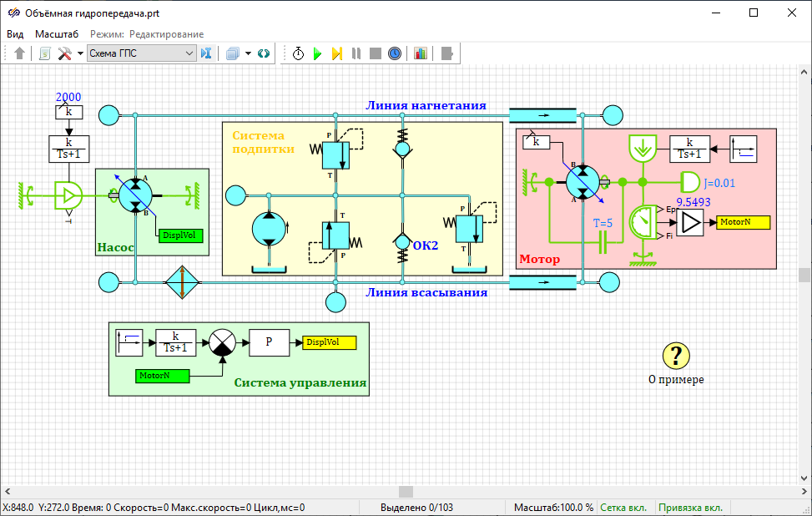Click the green sync arrows toolbar icon
The height and width of the screenshot is (516, 812).
(x=264, y=53)
